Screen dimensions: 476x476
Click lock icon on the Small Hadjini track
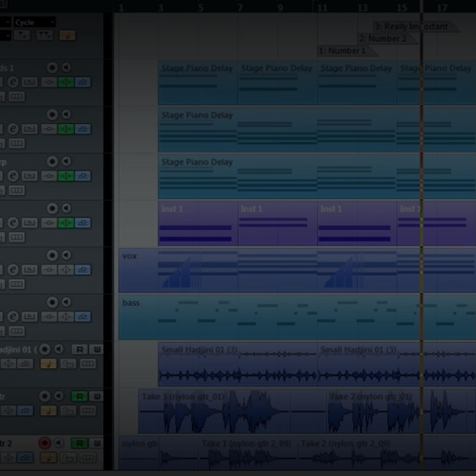(x=68, y=364)
